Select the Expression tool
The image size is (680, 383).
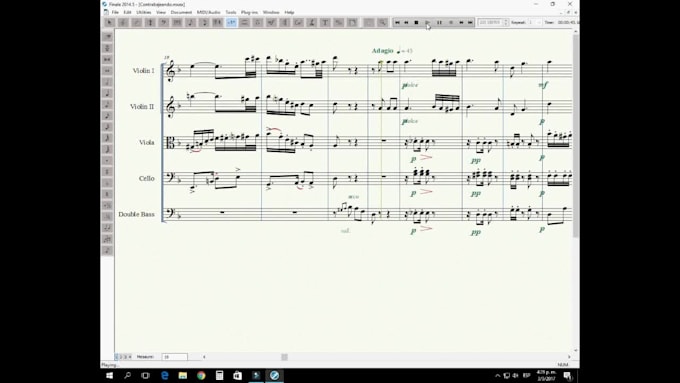point(271,22)
